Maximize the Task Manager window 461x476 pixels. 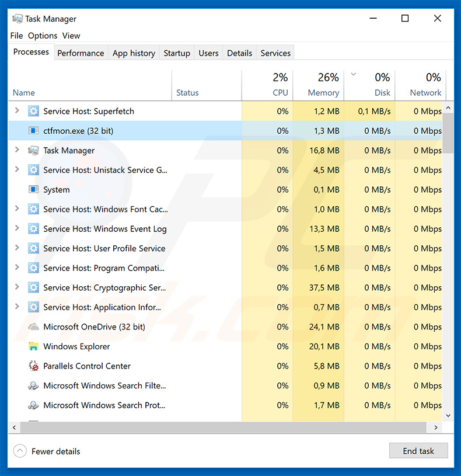(x=405, y=19)
